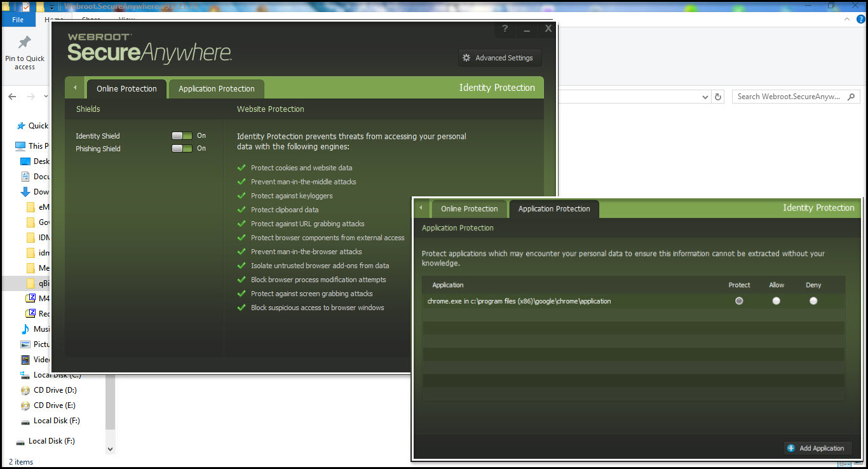Switch to Online Protection tab in main Webroot window
Screen dimensions: 868x469
(x=126, y=89)
